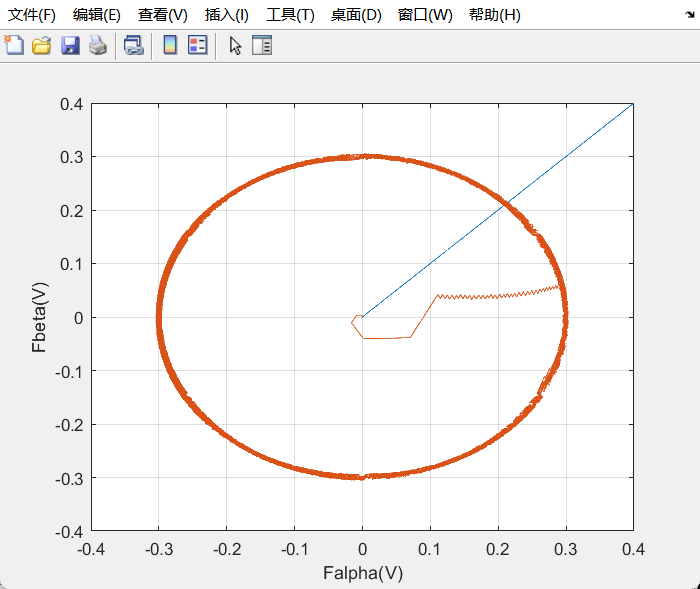Open the 窗口(W) menu

(x=425, y=15)
